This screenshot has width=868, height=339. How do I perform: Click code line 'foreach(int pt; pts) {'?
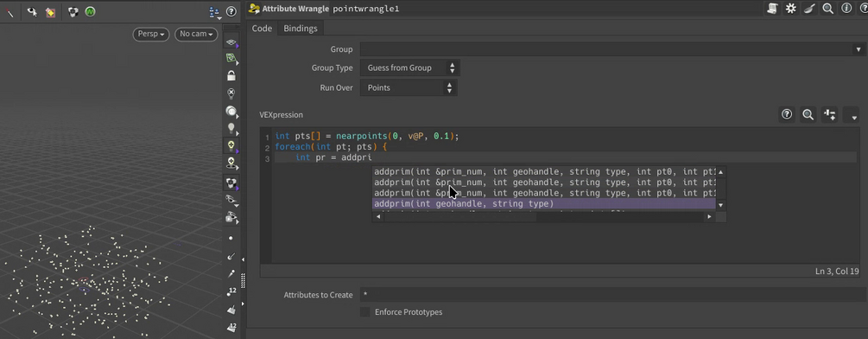coord(330,147)
